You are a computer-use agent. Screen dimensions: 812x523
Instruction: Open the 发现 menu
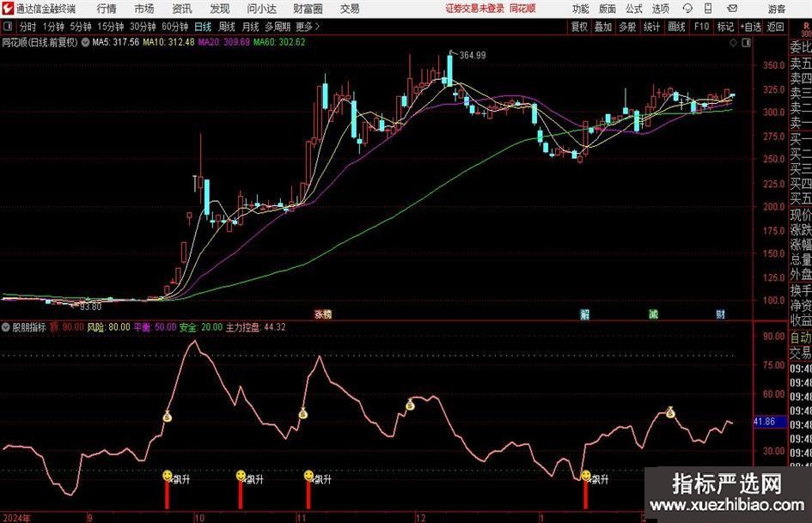click(x=220, y=9)
